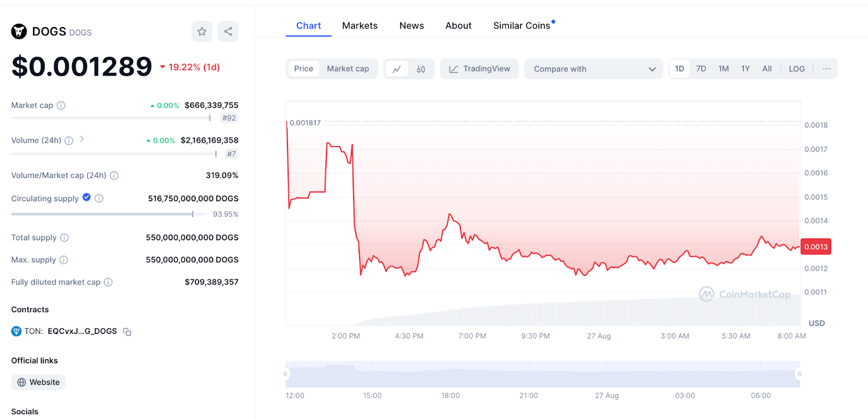Open the share icon button
The height and width of the screenshot is (419, 868).
[x=228, y=31]
